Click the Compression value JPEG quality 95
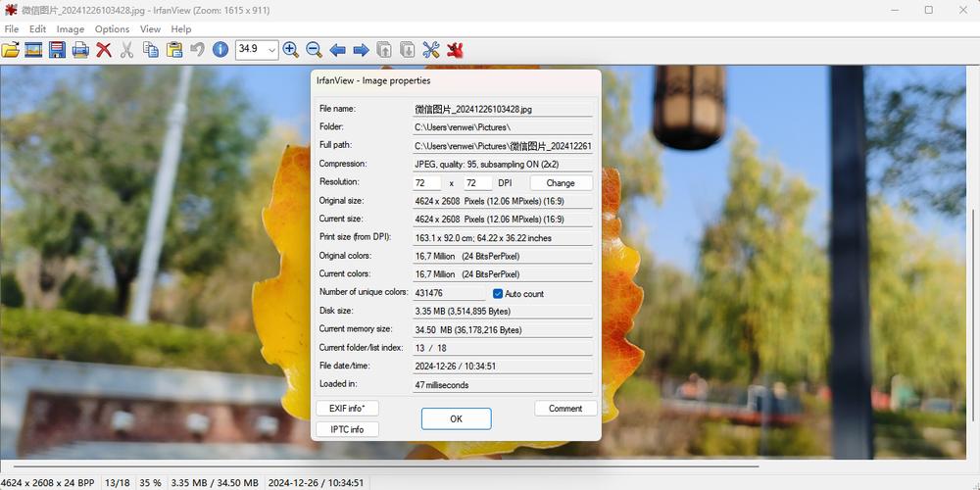This screenshot has width=980, height=490. (x=503, y=165)
